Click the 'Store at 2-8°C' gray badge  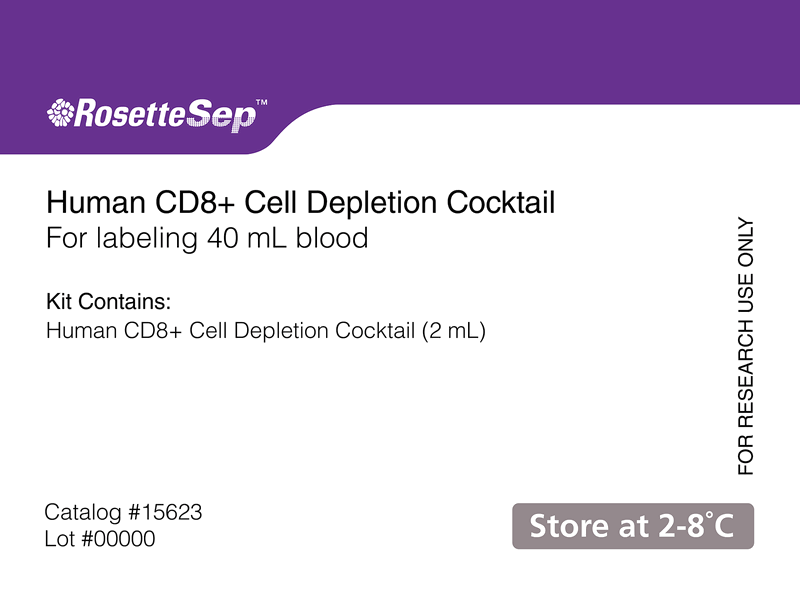pyautogui.click(x=633, y=526)
